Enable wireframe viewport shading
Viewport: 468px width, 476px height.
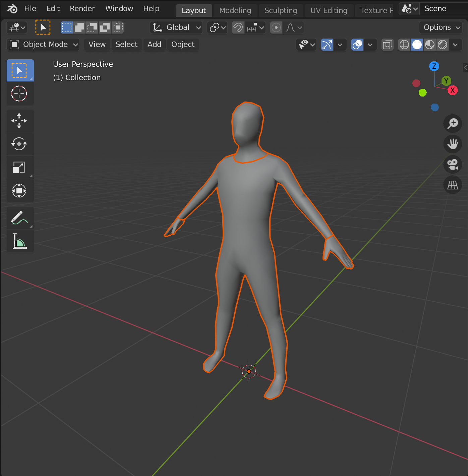click(x=404, y=45)
